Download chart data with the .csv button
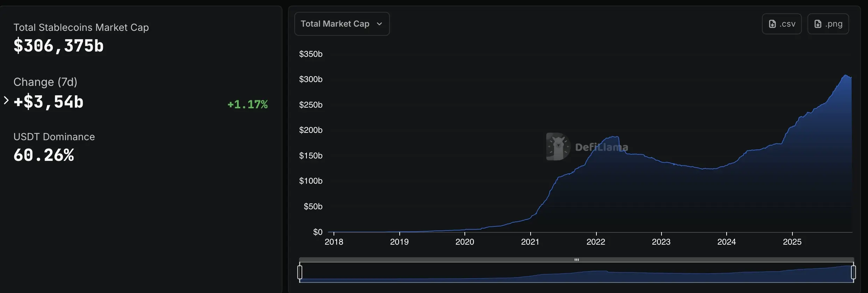Image resolution: width=868 pixels, height=293 pixels. (782, 24)
